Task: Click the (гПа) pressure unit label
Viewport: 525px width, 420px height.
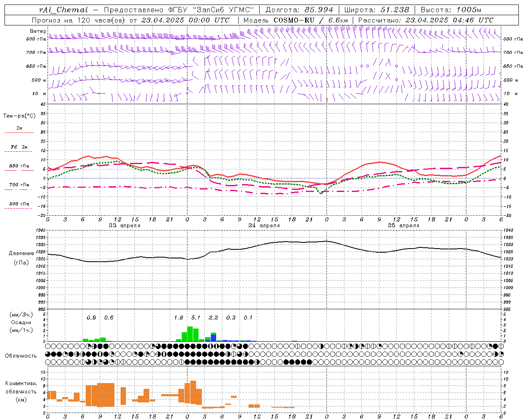Action: 21,263
